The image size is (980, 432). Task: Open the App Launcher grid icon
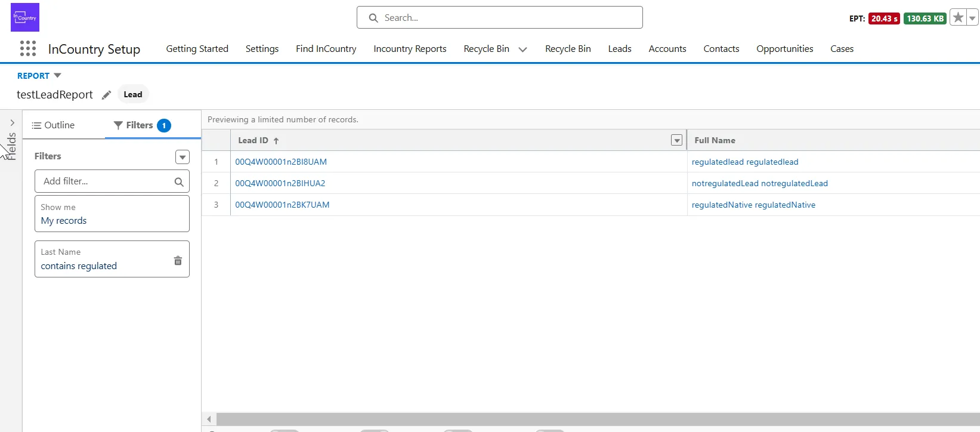28,48
